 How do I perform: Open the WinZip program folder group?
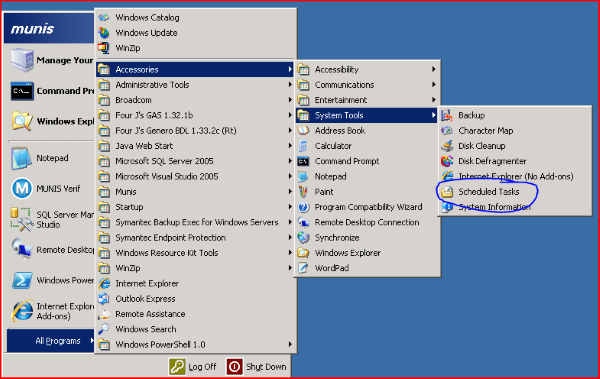[x=195, y=268]
